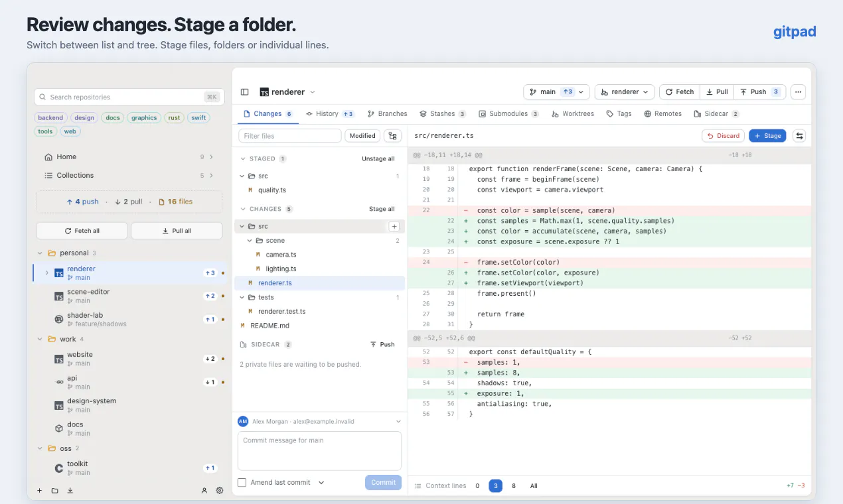The height and width of the screenshot is (504, 843).
Task: Collapse the tests folder
Action: [x=242, y=298]
